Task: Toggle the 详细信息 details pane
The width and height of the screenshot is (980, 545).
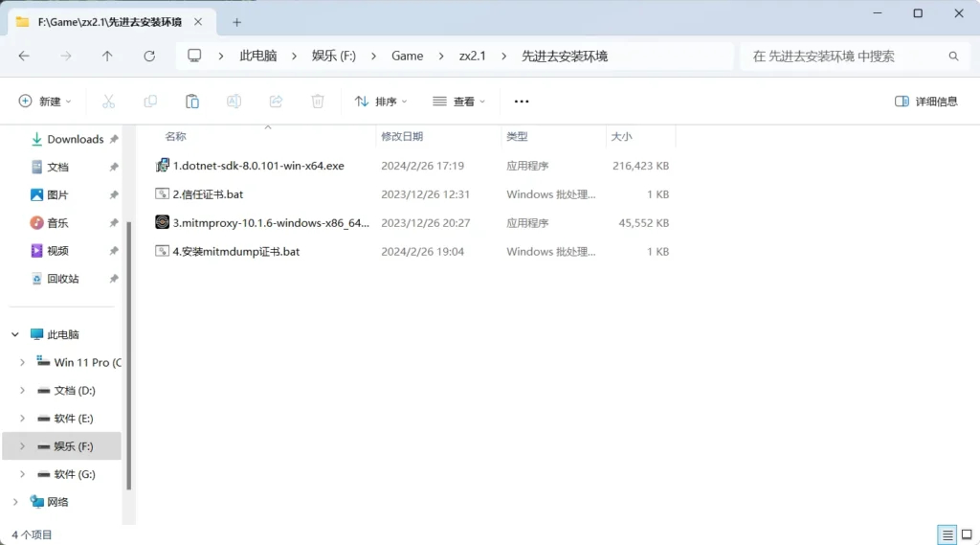Action: coord(926,102)
